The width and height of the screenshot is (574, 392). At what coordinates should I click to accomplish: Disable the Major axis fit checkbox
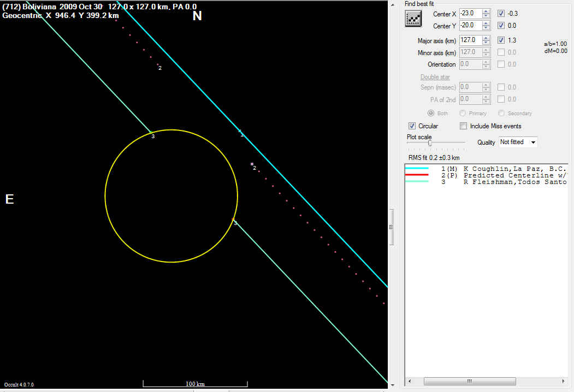click(501, 40)
